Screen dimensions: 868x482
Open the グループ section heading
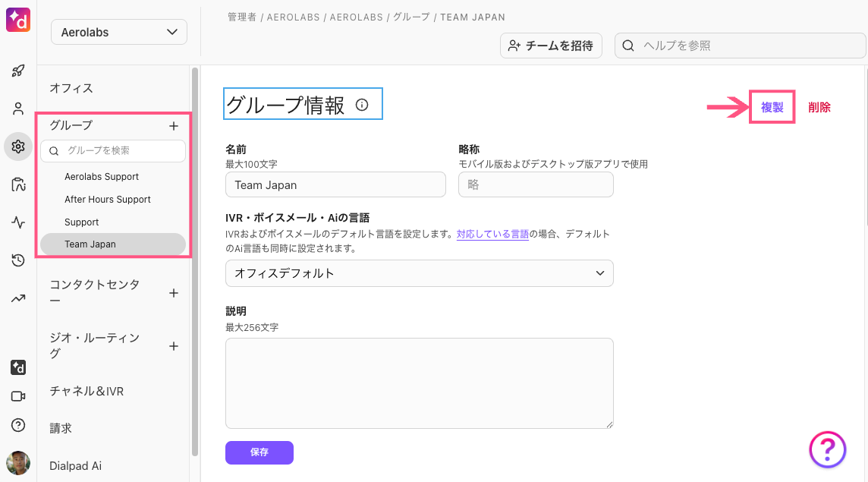point(71,125)
